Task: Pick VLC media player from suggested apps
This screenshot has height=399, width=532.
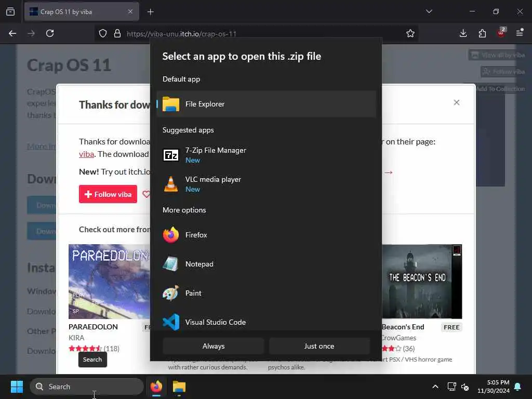Action: tap(266, 184)
